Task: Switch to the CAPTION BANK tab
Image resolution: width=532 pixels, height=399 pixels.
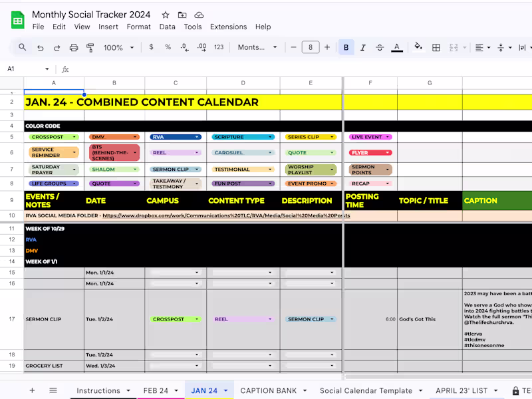Action: 269,390
